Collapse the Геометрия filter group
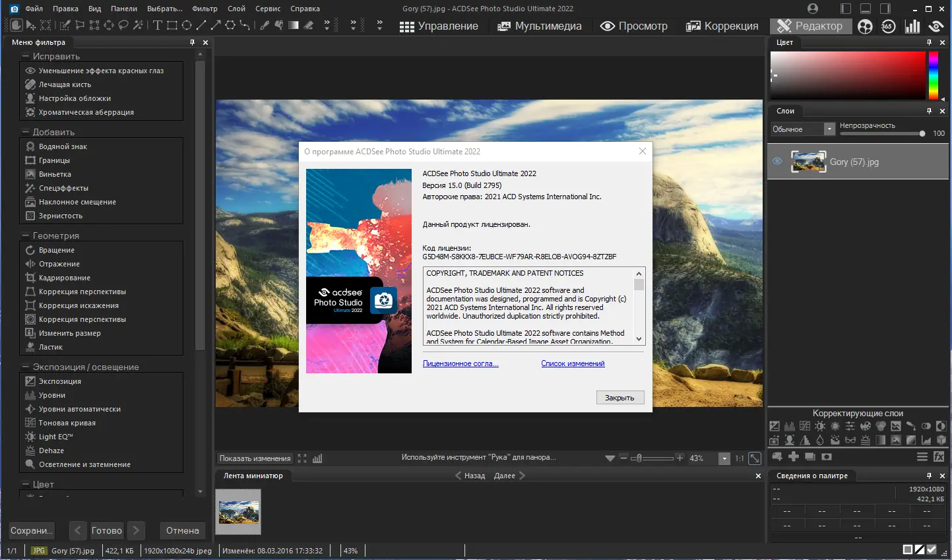Screen dimensions: 952x560 pos(25,235)
